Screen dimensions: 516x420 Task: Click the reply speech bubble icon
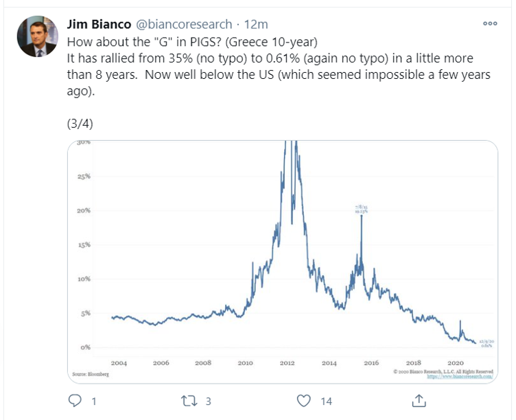click(76, 400)
